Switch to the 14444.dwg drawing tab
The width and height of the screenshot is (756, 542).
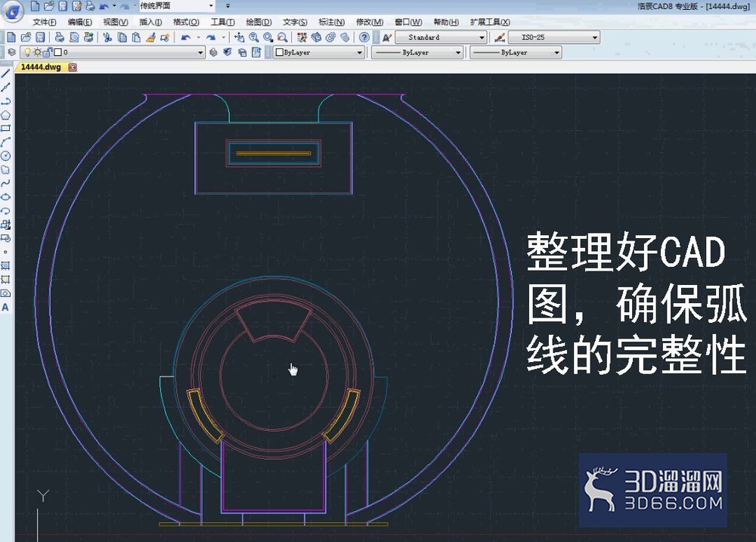[x=41, y=67]
